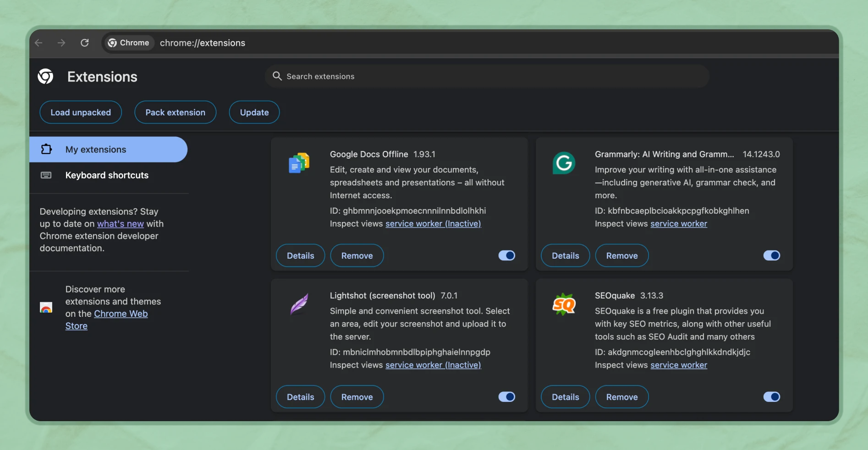Select the My extensions sidebar entry
The height and width of the screenshot is (450, 868).
click(95, 149)
